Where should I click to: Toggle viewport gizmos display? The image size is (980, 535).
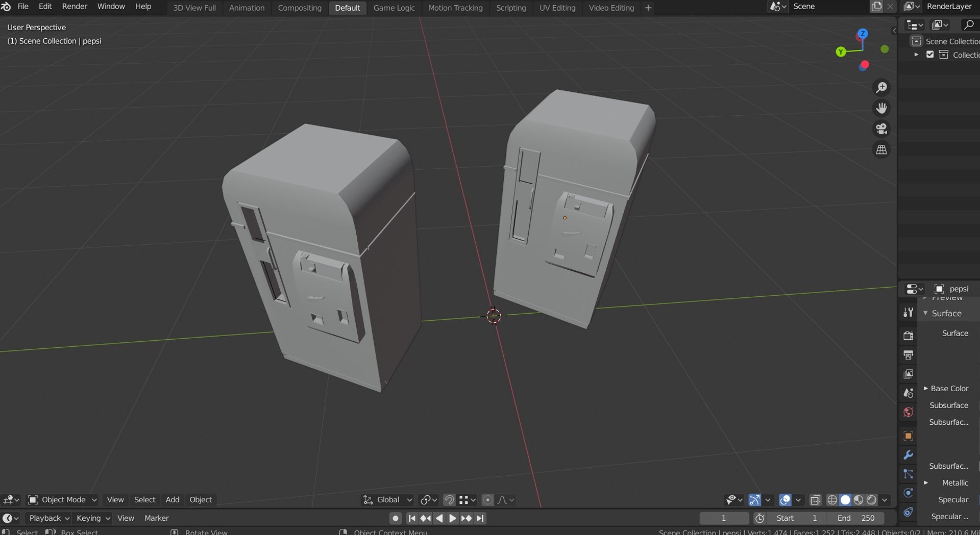pyautogui.click(x=754, y=500)
